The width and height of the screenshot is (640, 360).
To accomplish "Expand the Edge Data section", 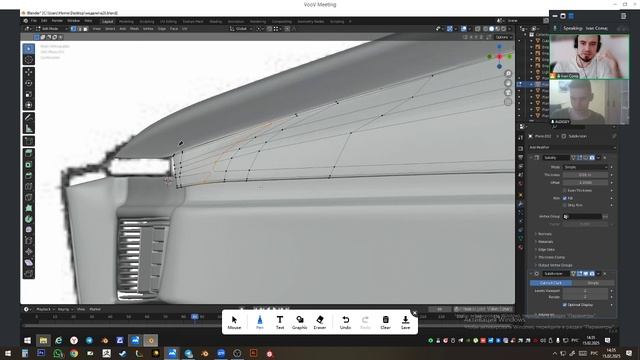I will click(546, 249).
